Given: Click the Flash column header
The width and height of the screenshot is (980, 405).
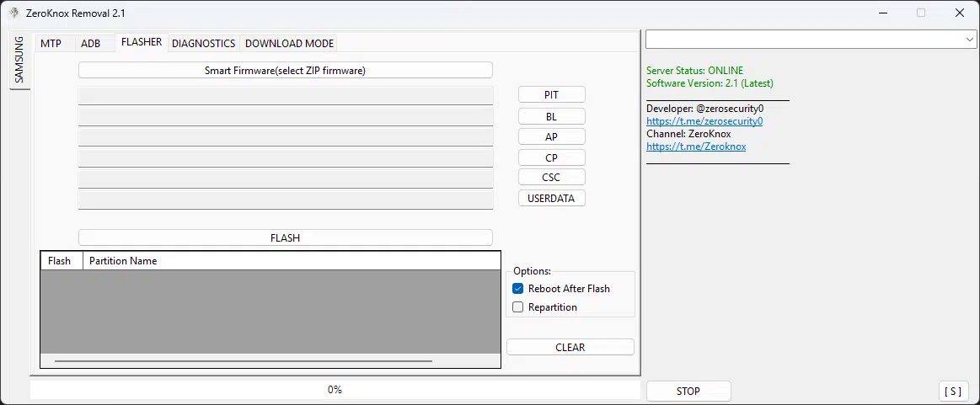Looking at the screenshot, I should [62, 261].
